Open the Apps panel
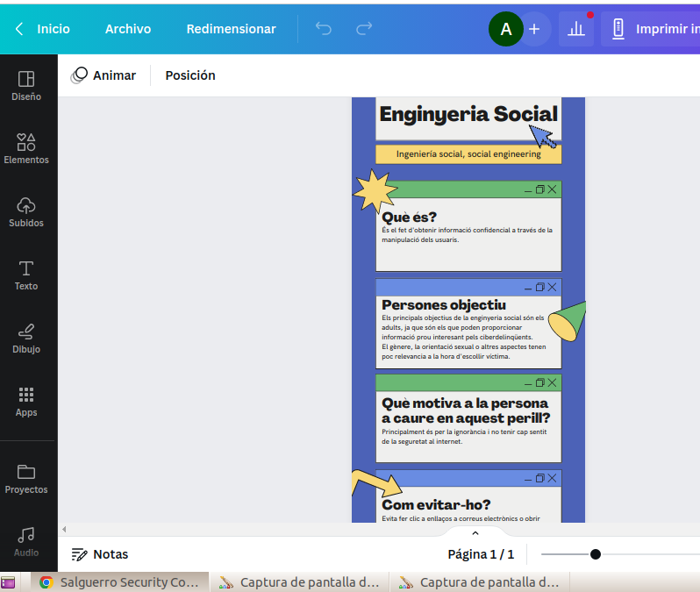The image size is (700, 592). tap(26, 402)
